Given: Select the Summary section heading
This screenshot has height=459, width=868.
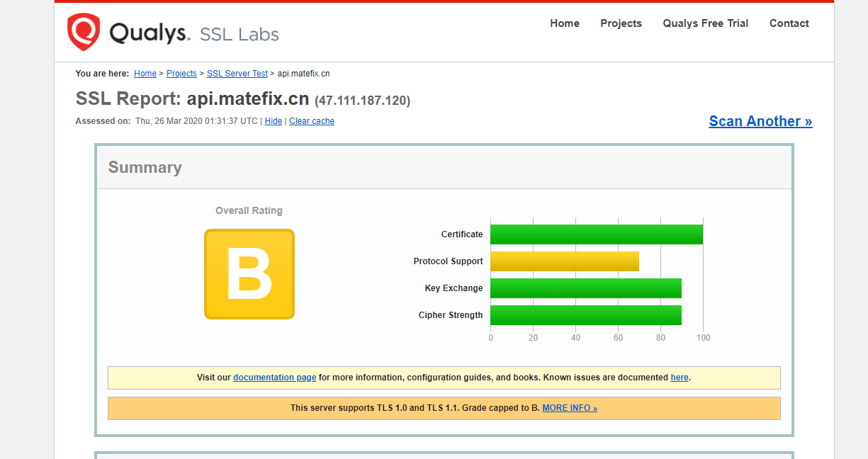Looking at the screenshot, I should [x=145, y=167].
